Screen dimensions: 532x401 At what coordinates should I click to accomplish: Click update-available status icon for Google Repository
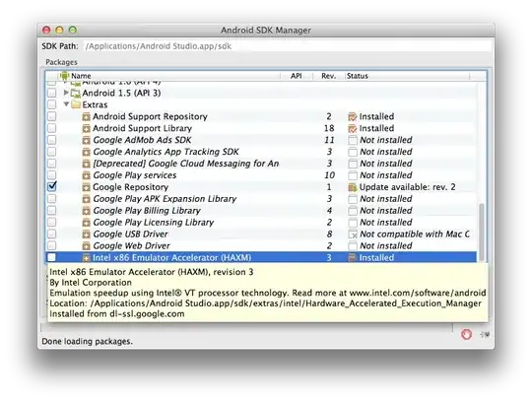[353, 187]
